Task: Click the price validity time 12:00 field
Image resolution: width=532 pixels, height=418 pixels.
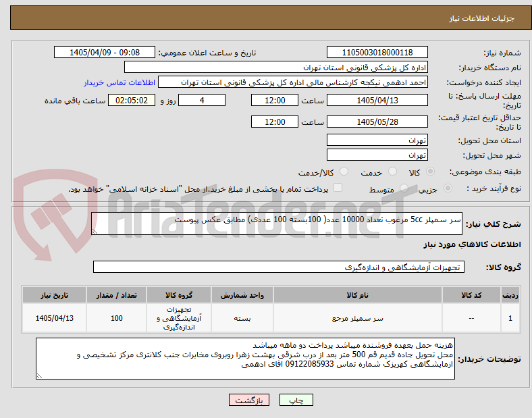Action: tap(275, 122)
